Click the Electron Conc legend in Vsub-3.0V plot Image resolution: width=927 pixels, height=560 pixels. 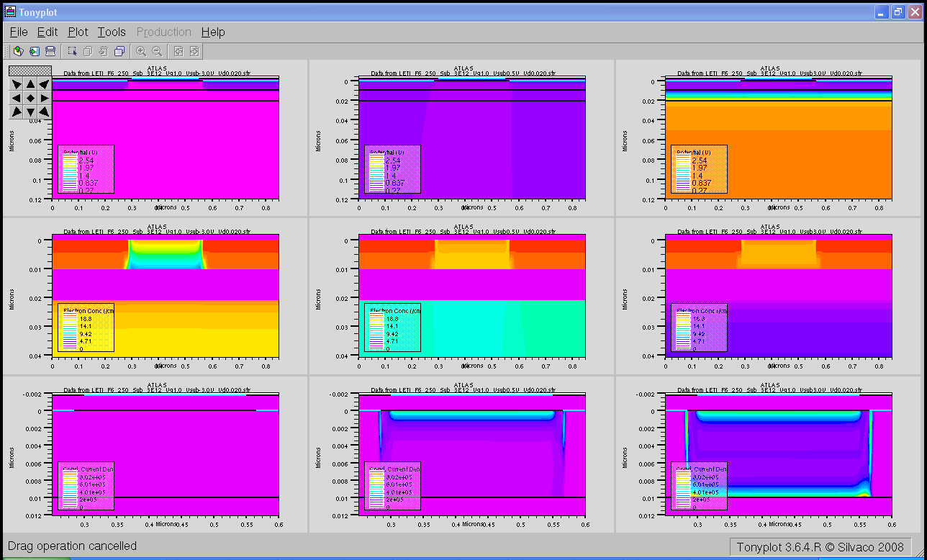pos(86,328)
